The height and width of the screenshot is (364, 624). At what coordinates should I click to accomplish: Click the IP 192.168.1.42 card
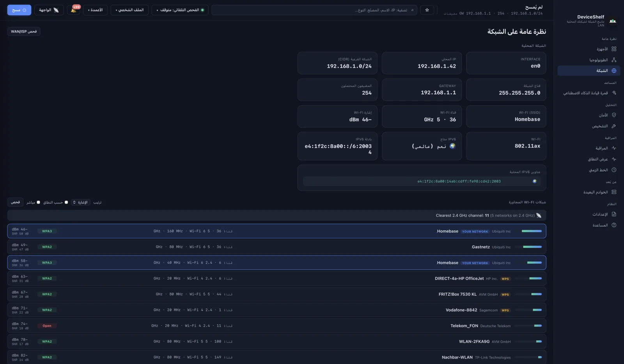[x=422, y=63]
